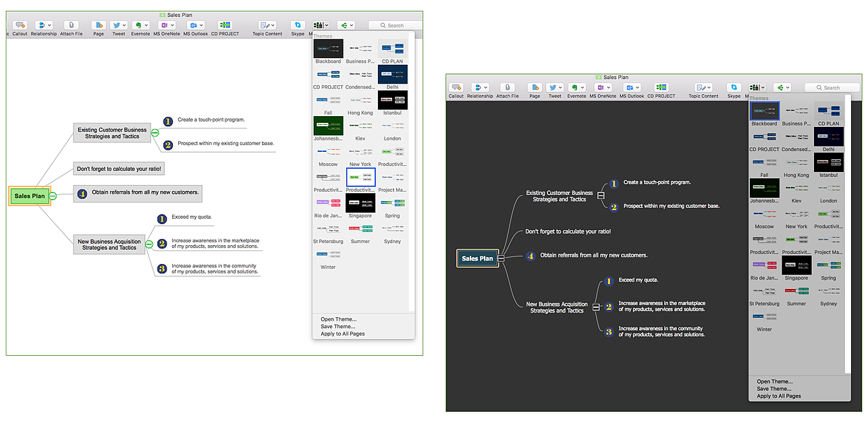
Task: Click Callout icon in left window toolbar
Action: pos(20,26)
